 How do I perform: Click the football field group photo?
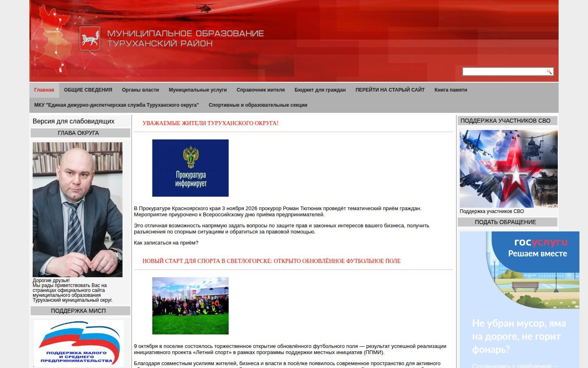190,306
